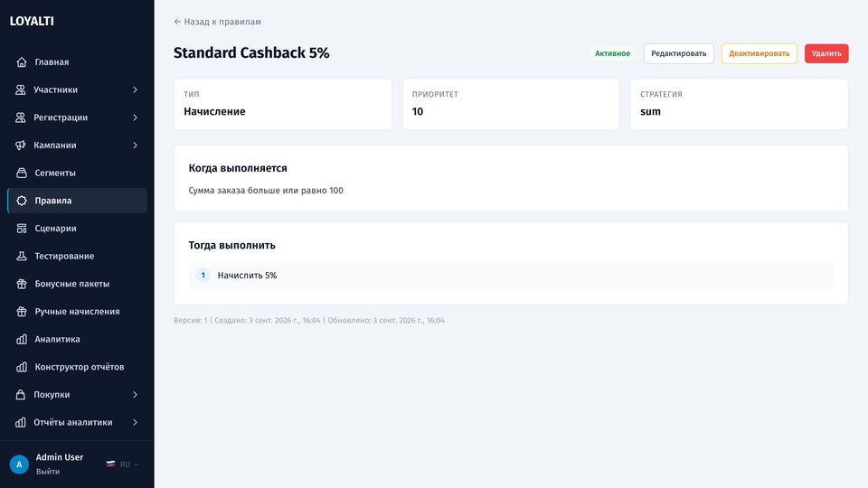Expand the Регистрации submenu chevron
868x488 pixels.
click(135, 117)
